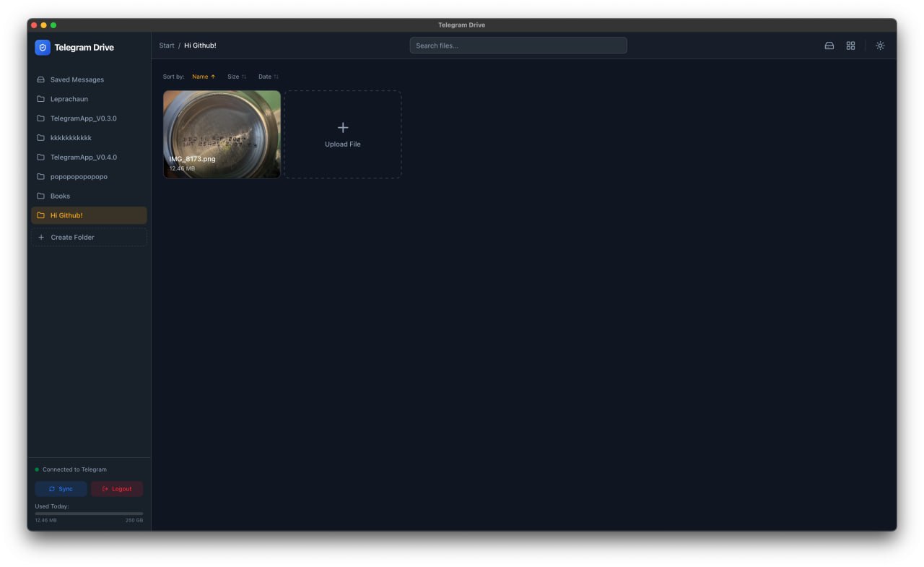Open the Leprachaun folder

tap(69, 99)
